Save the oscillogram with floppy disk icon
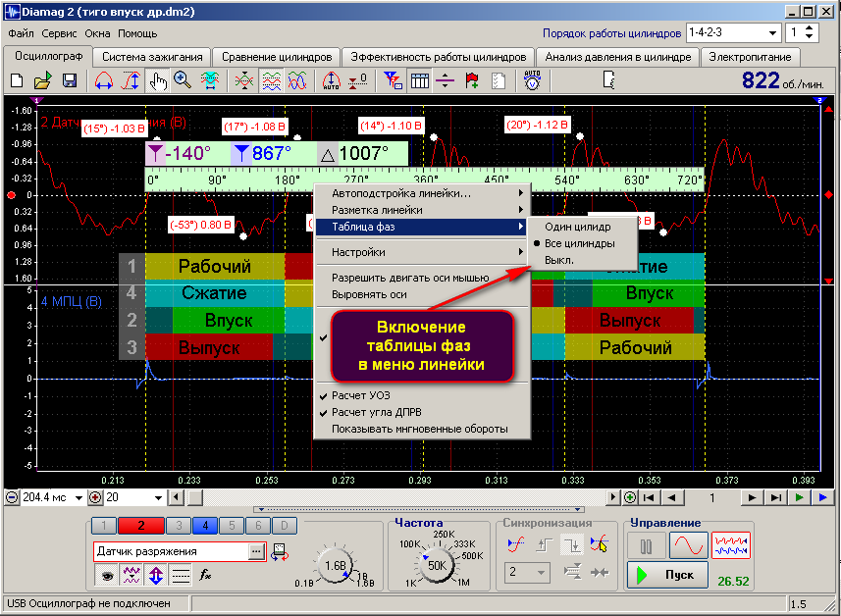Screen dimensions: 841x616 tap(70, 81)
